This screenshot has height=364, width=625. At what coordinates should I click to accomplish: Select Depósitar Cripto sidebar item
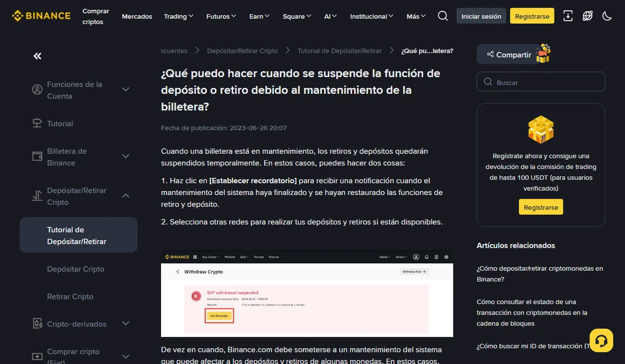[x=76, y=269]
